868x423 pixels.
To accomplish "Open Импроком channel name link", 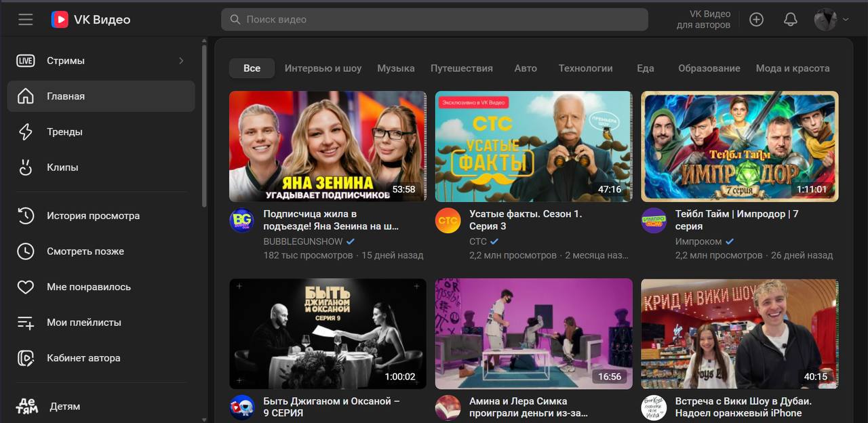I will (x=698, y=241).
